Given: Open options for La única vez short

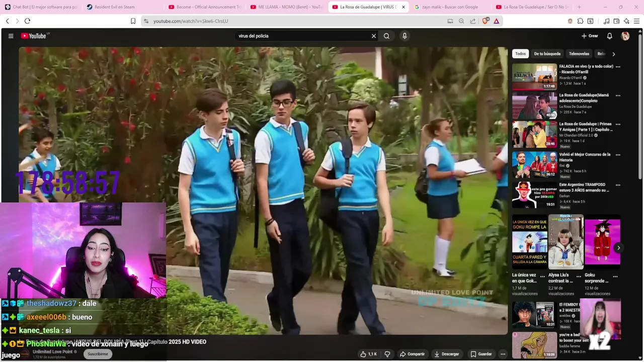Looking at the screenshot, I should (x=542, y=276).
